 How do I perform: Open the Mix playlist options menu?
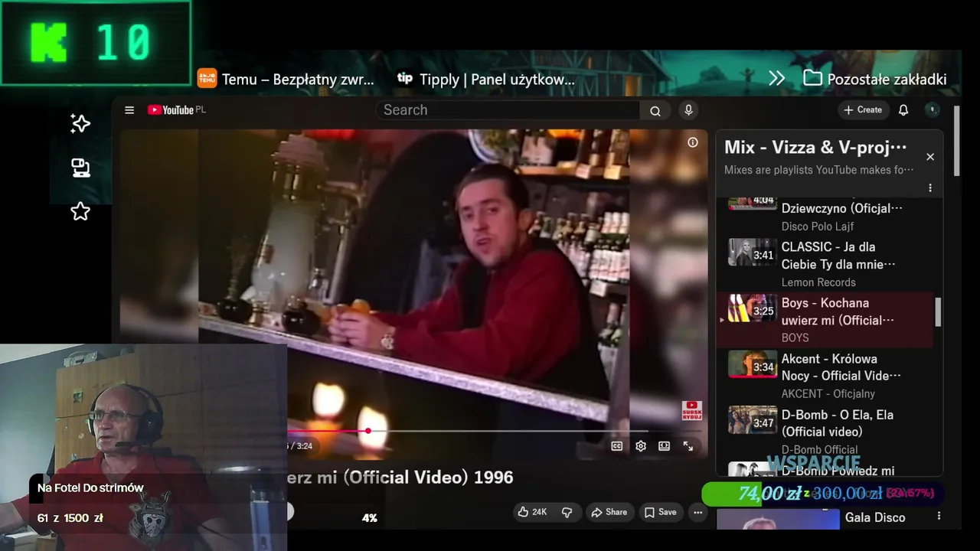pos(930,187)
